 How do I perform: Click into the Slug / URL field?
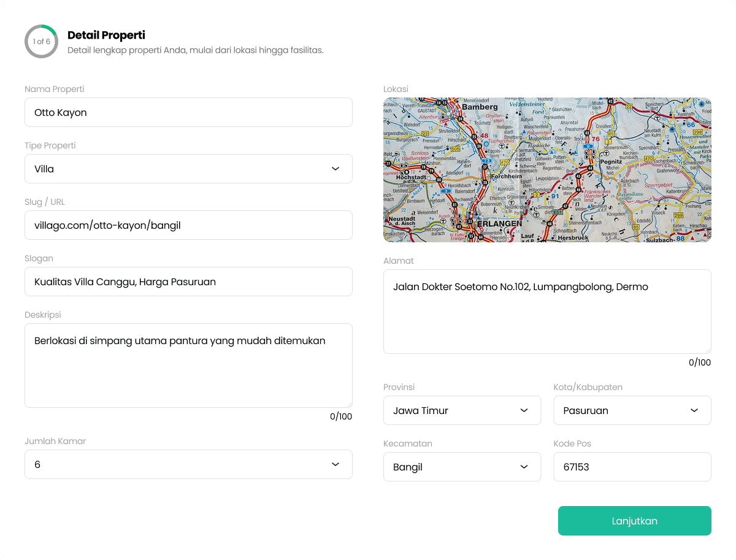tap(188, 225)
